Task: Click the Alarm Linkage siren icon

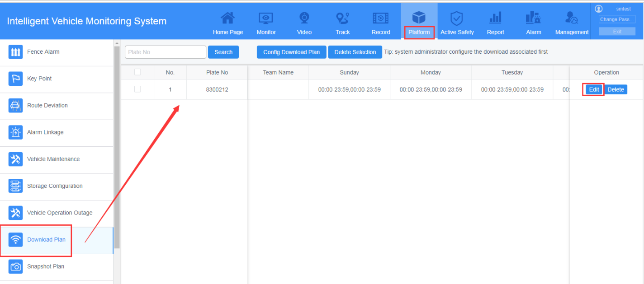Action: click(16, 132)
